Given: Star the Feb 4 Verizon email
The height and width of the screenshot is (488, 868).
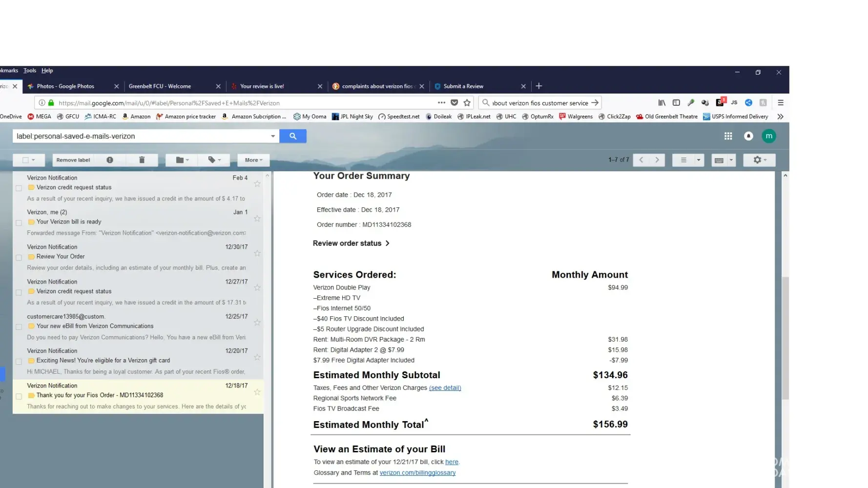Looking at the screenshot, I should (257, 184).
